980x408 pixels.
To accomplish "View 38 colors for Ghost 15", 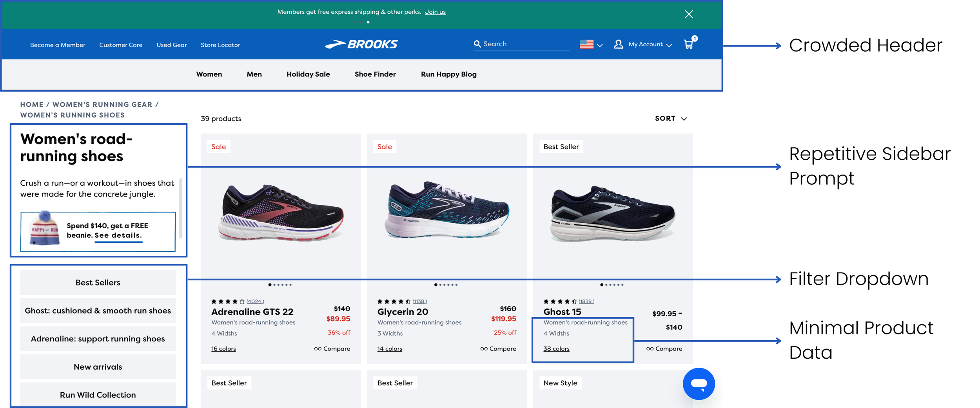I will [556, 348].
